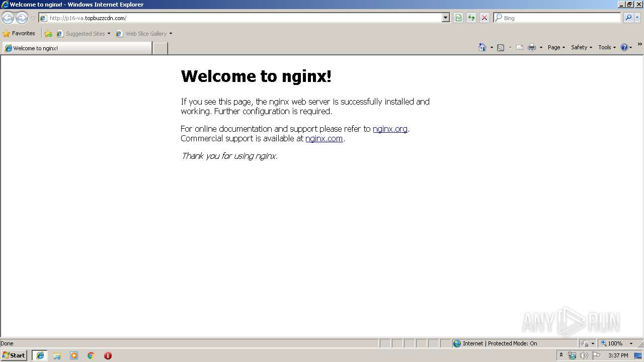Image resolution: width=644 pixels, height=362 pixels.
Task: Click the 3:37 PM system clock
Action: pyautogui.click(x=618, y=355)
